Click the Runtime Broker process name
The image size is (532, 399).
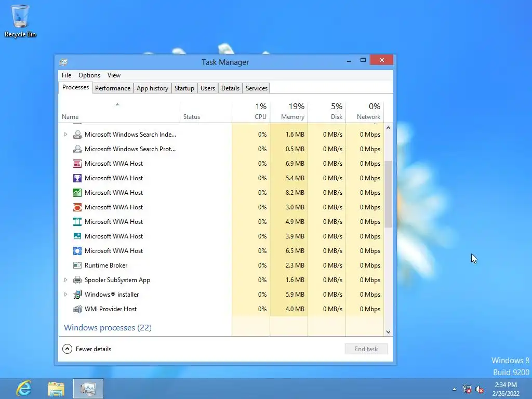pos(106,265)
